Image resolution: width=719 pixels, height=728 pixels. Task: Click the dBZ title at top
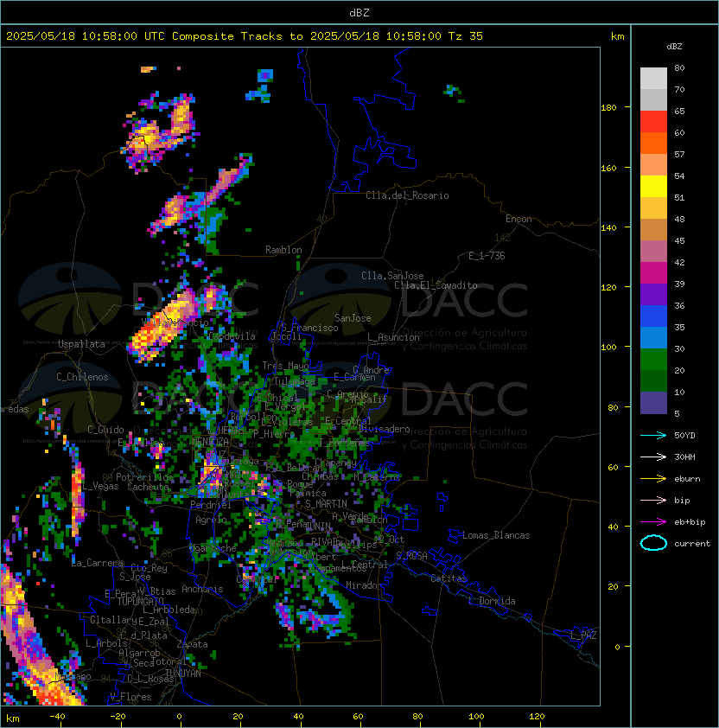click(x=359, y=12)
